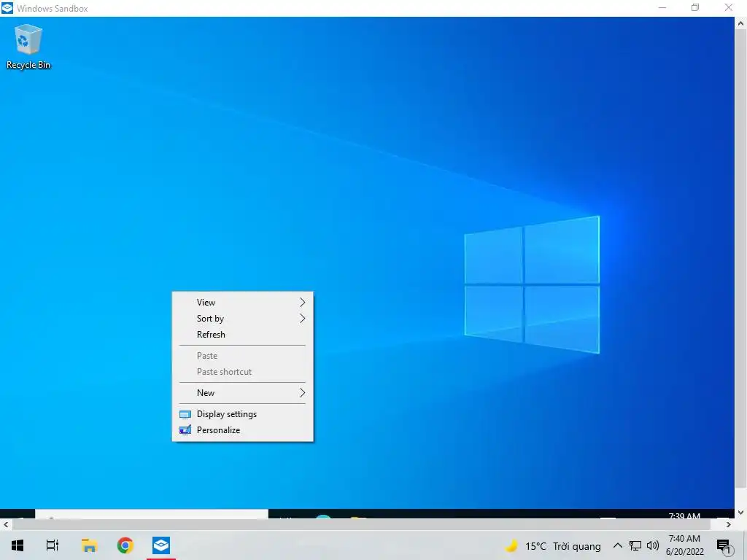Minimize the Windows Sandbox window
This screenshot has height=560, width=747.
[662, 7]
